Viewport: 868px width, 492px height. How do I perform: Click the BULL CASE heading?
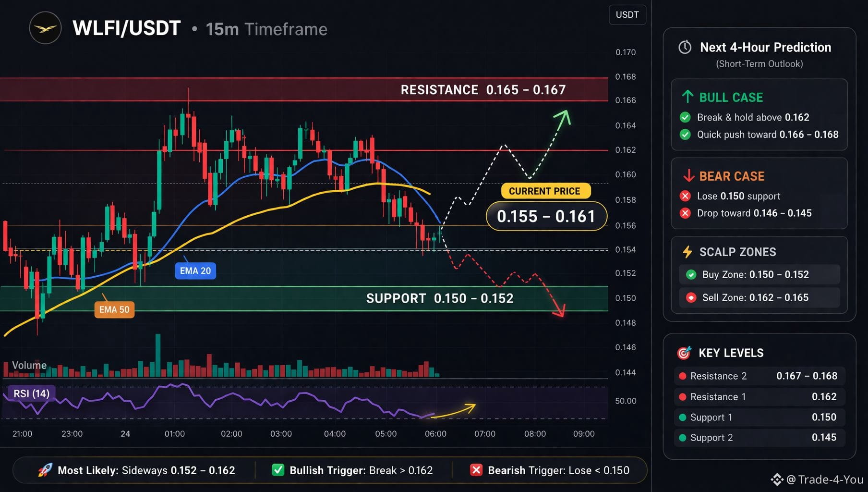pyautogui.click(x=731, y=98)
